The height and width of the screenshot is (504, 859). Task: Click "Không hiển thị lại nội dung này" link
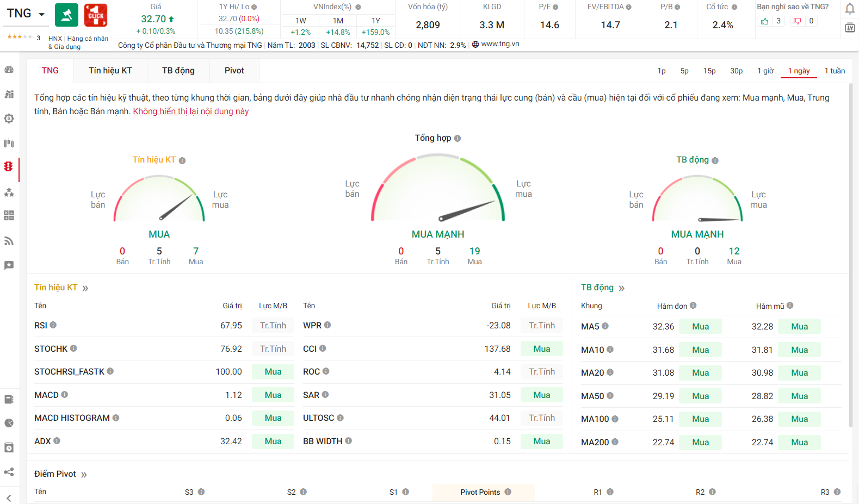click(190, 111)
